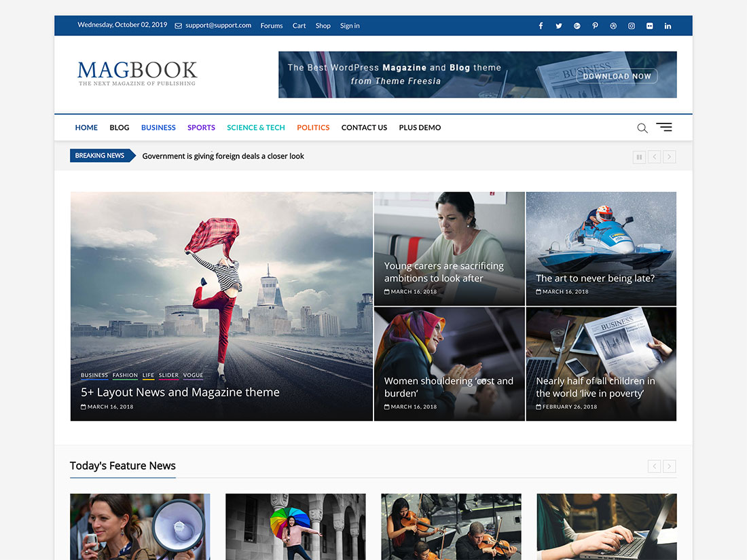
Task: Click the envelope email icon
Action: tap(178, 26)
